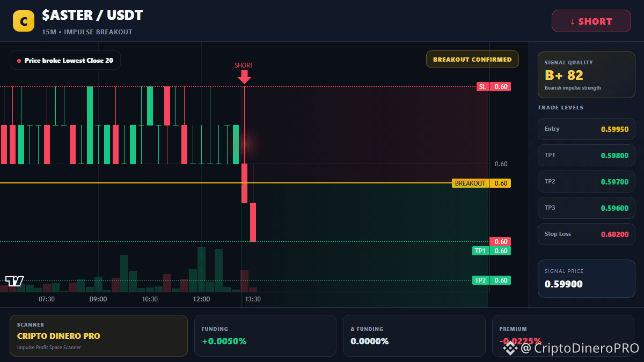Click the Bearish impulse strength caption
The width and height of the screenshot is (644, 362).
573,88
